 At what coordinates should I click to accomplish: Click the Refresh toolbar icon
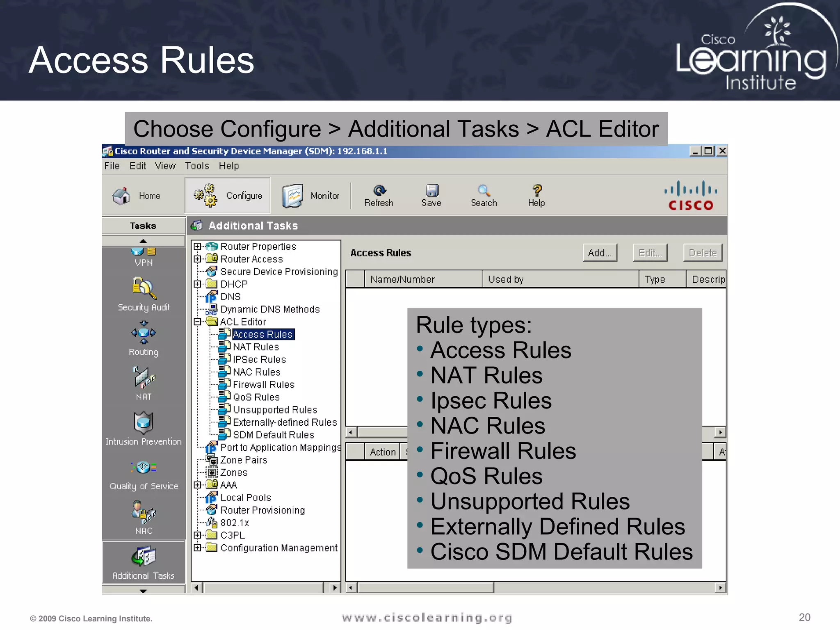coord(379,190)
